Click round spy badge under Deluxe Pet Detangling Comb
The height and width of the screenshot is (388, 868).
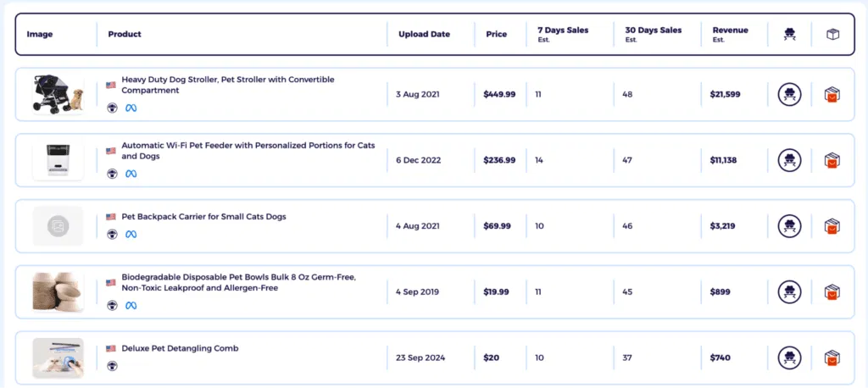(112, 366)
